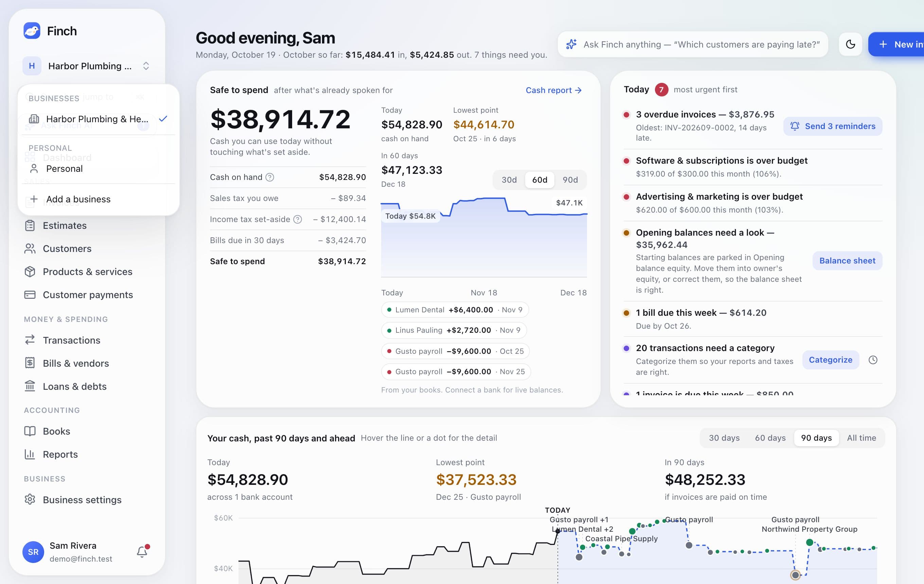Switch cash chart to All time
924x584 pixels.
pyautogui.click(x=861, y=438)
